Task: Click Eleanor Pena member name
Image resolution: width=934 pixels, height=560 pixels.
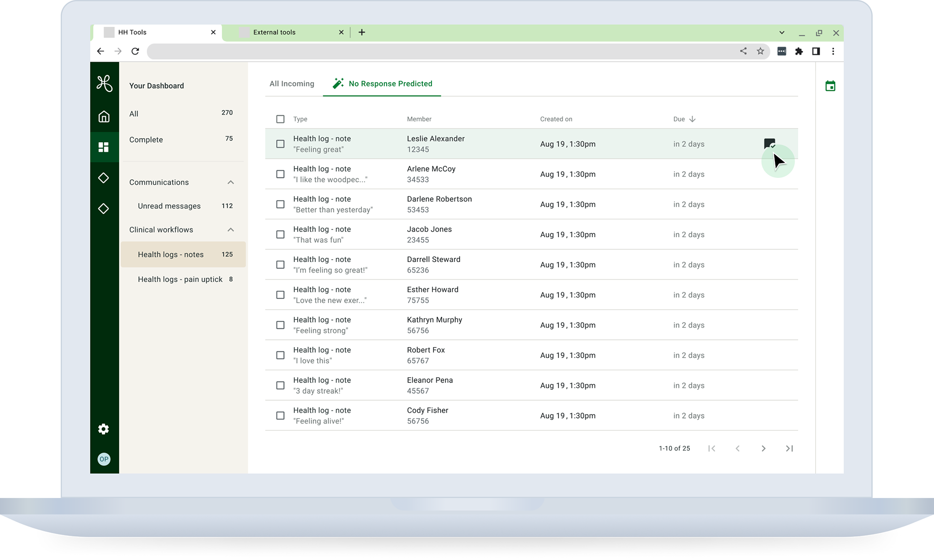Action: (430, 380)
